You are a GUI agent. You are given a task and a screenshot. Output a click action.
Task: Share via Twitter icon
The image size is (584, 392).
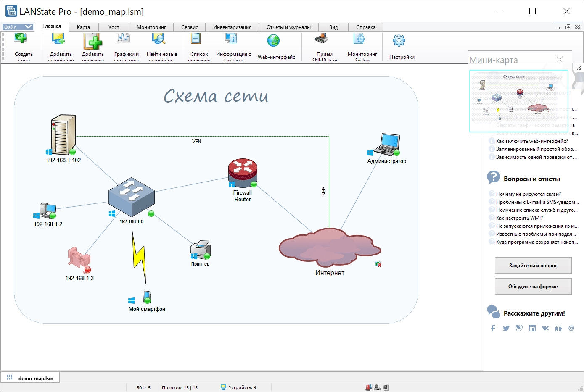[506, 328]
